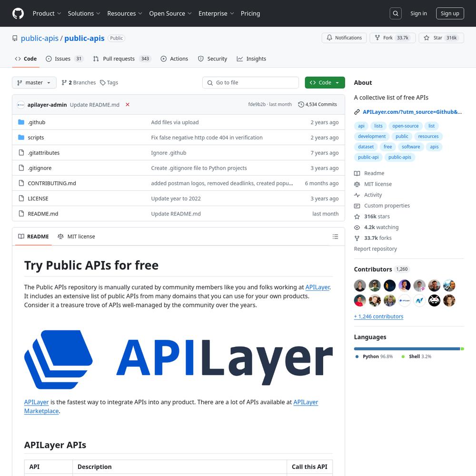This screenshot has width=476, height=476.
Task: Open the README outline list icon
Action: [x=335, y=237]
